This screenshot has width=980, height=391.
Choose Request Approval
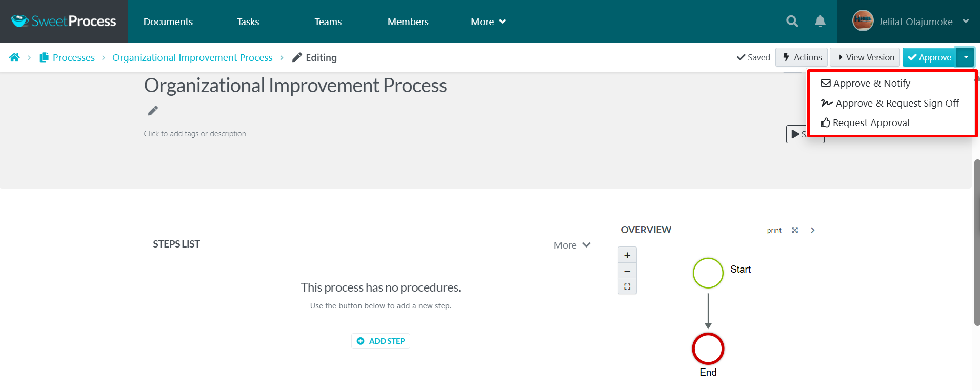pos(865,122)
